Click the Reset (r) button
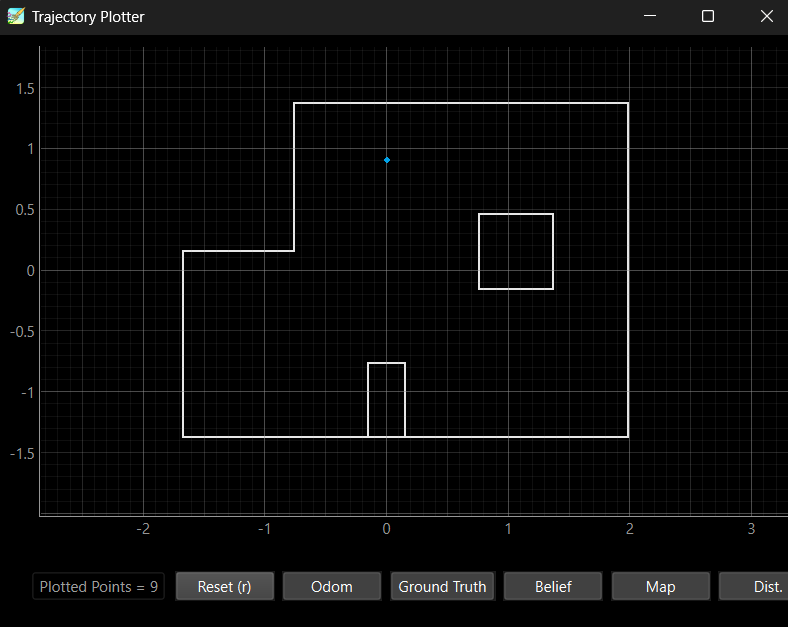The image size is (788, 627). click(225, 586)
